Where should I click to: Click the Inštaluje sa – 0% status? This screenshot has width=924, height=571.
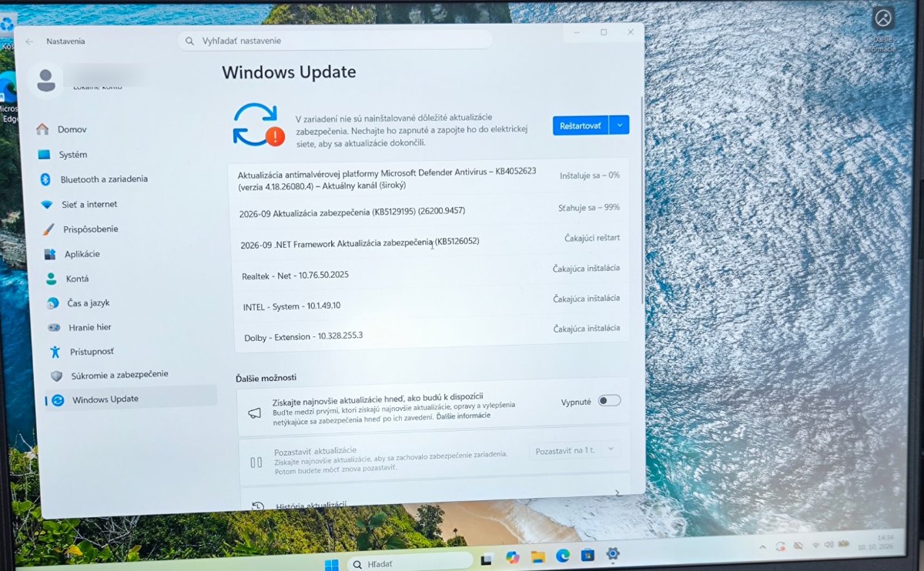click(590, 175)
